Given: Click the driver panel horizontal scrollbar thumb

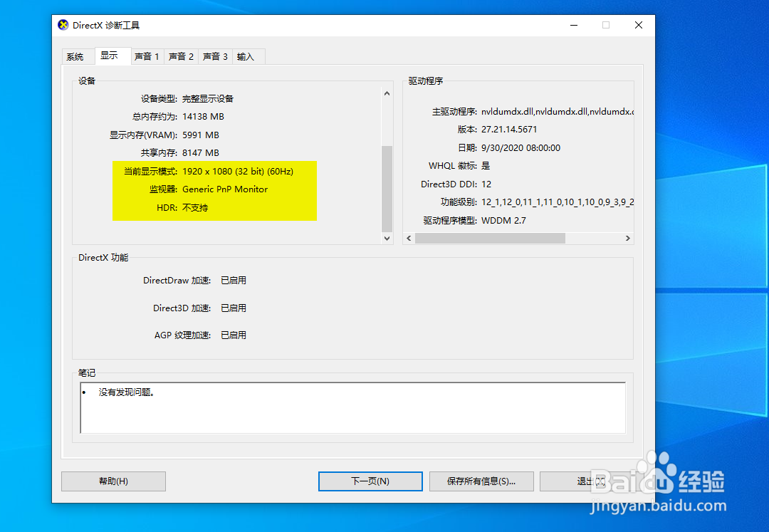Looking at the screenshot, I should click(x=490, y=239).
